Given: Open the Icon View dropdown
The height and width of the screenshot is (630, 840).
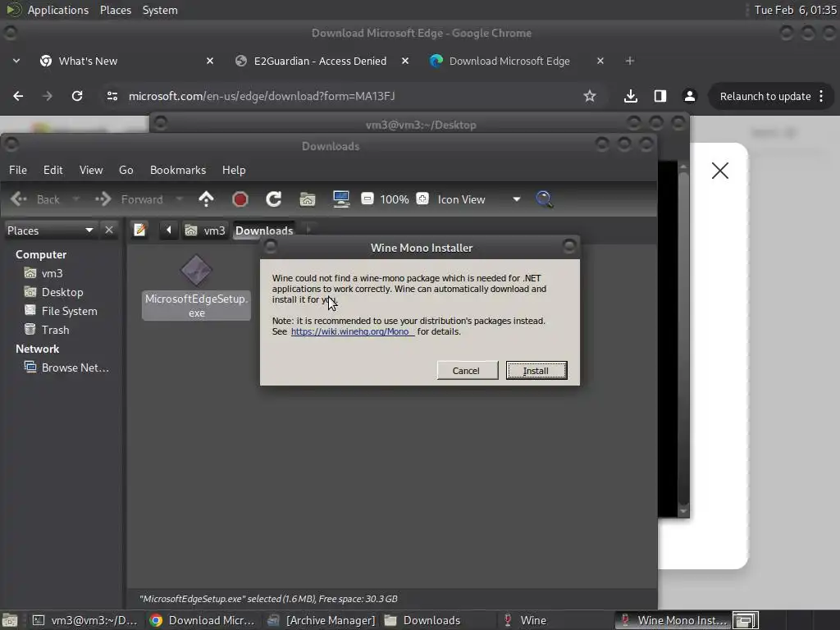Looking at the screenshot, I should (x=479, y=199).
